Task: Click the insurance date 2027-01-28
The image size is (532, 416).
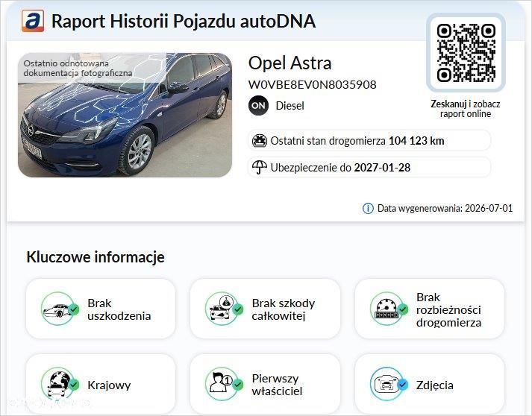Action: point(382,168)
